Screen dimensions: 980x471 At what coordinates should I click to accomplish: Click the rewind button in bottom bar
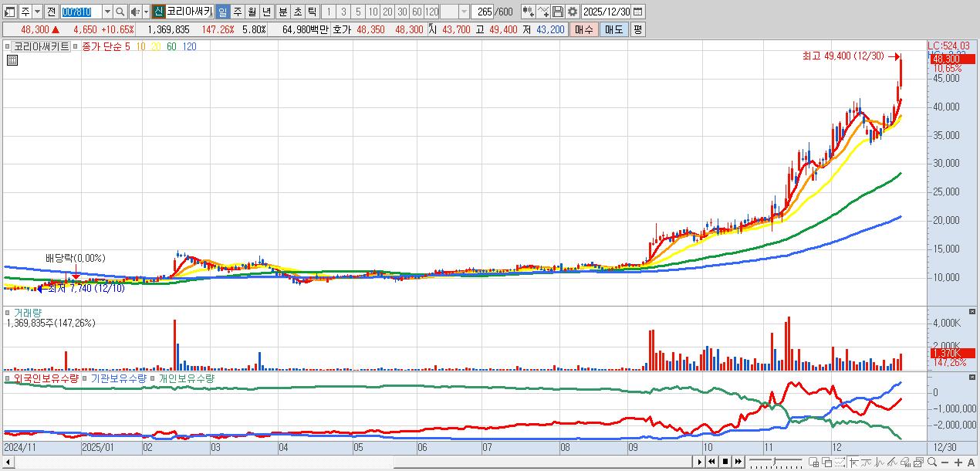[712, 462]
